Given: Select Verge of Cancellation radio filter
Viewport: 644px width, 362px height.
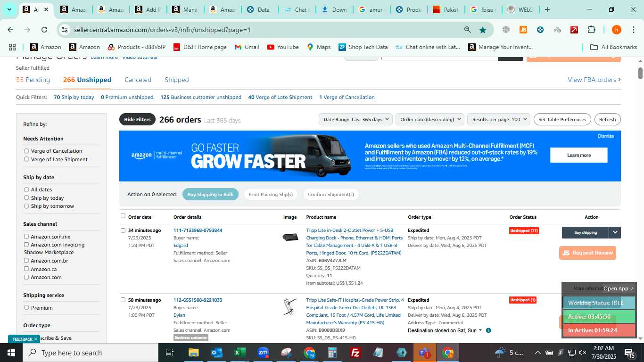Looking at the screenshot, I should tap(26, 151).
